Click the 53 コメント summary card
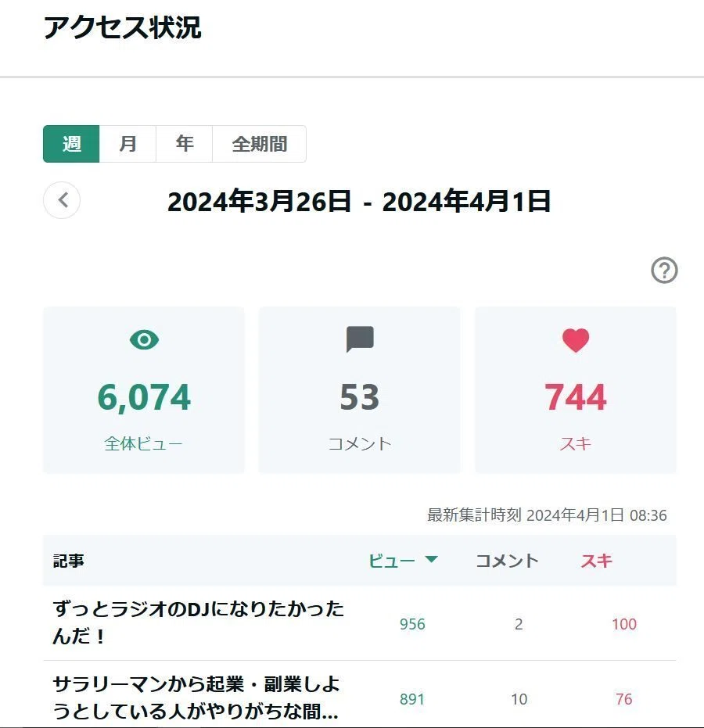 click(x=359, y=390)
